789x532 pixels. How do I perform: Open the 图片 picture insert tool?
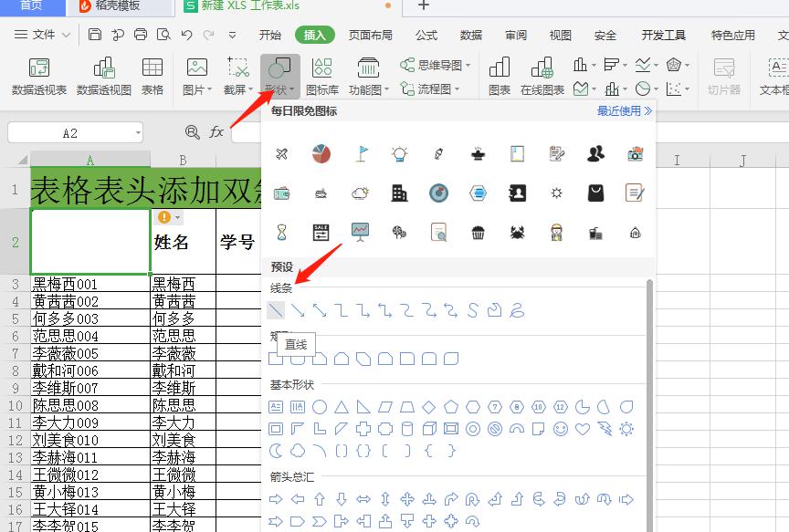coord(196,76)
